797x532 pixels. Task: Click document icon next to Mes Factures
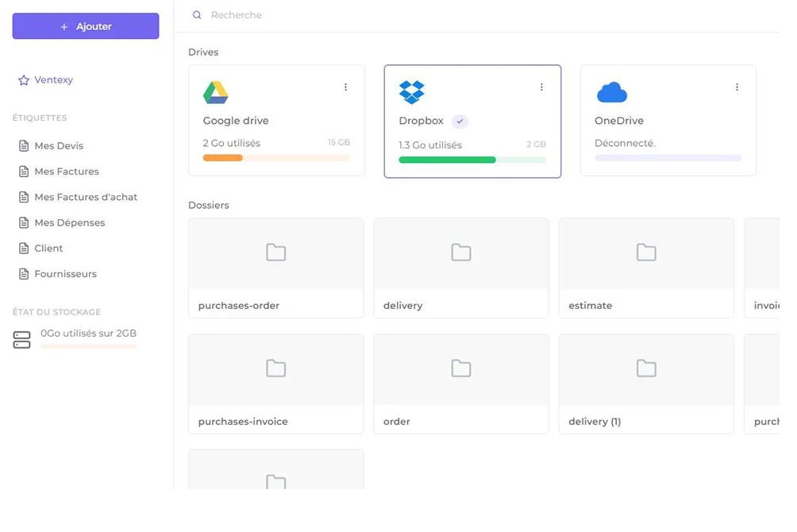point(23,172)
